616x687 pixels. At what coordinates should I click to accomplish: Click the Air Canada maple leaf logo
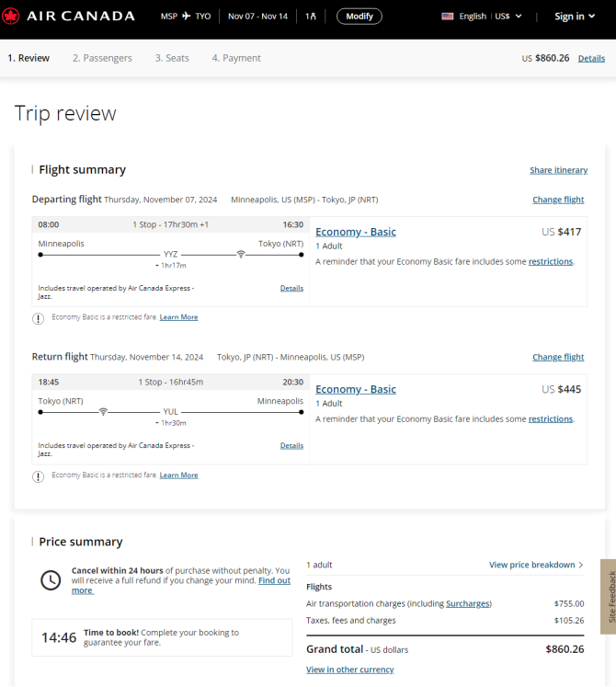point(10,17)
